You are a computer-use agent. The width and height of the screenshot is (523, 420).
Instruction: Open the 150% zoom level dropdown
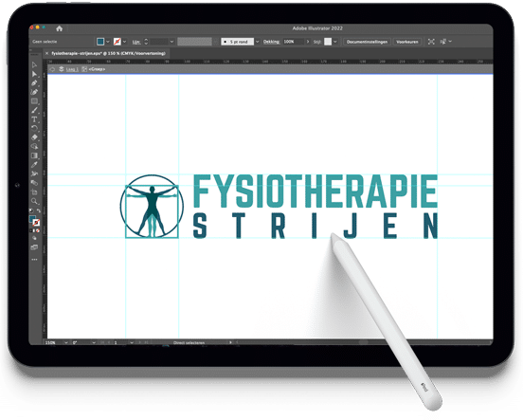(x=65, y=342)
